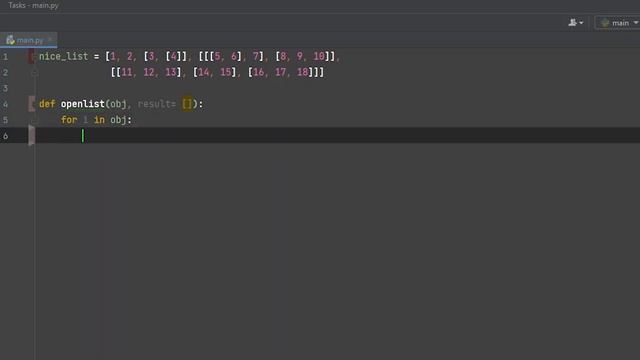Click the Python icon in run configuration

pos(605,23)
